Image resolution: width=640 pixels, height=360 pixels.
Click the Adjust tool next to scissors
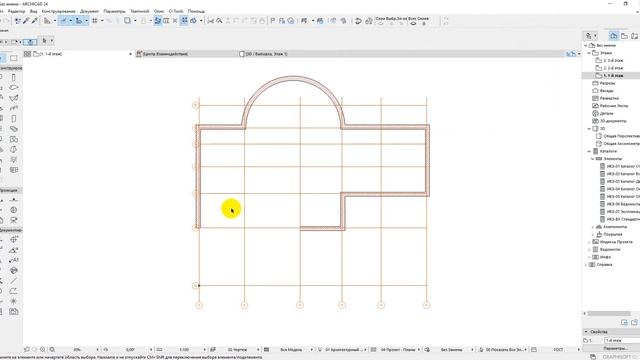(220, 21)
